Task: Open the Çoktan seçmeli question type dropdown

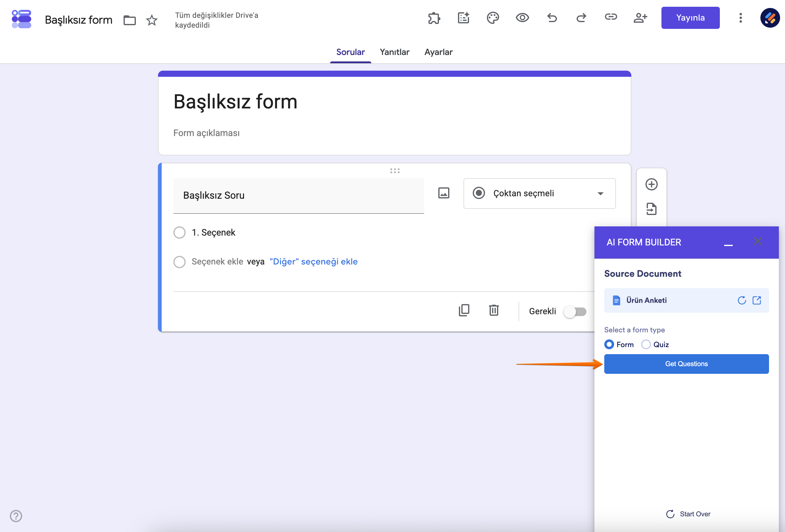Action: (x=539, y=194)
